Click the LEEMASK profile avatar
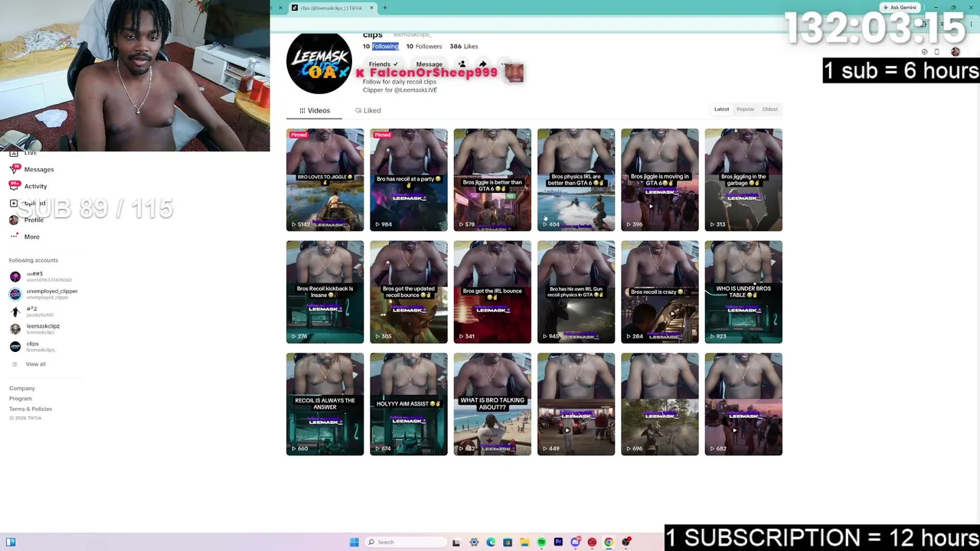 pyautogui.click(x=319, y=63)
